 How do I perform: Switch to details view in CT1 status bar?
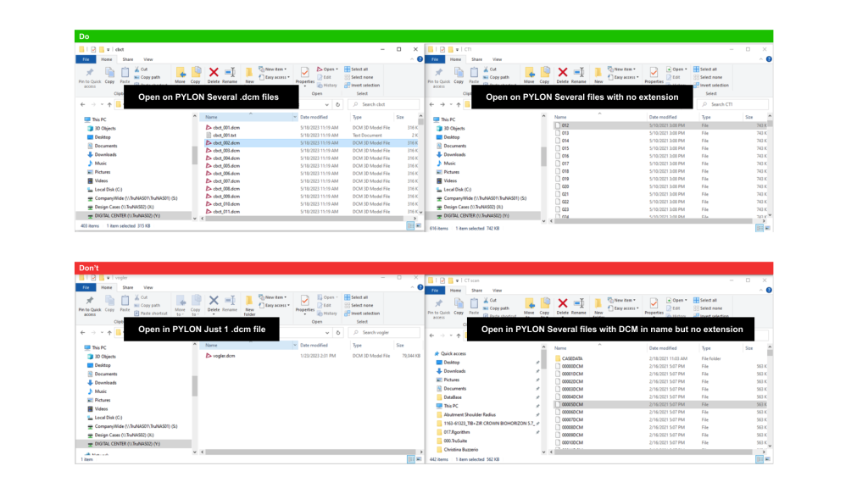pos(759,226)
